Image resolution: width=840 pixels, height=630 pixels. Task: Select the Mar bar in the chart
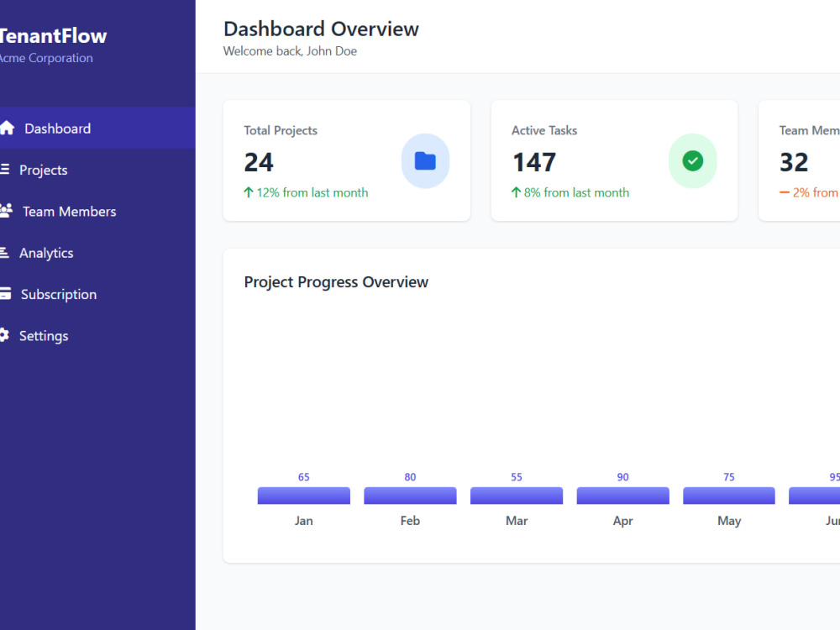[517, 496]
